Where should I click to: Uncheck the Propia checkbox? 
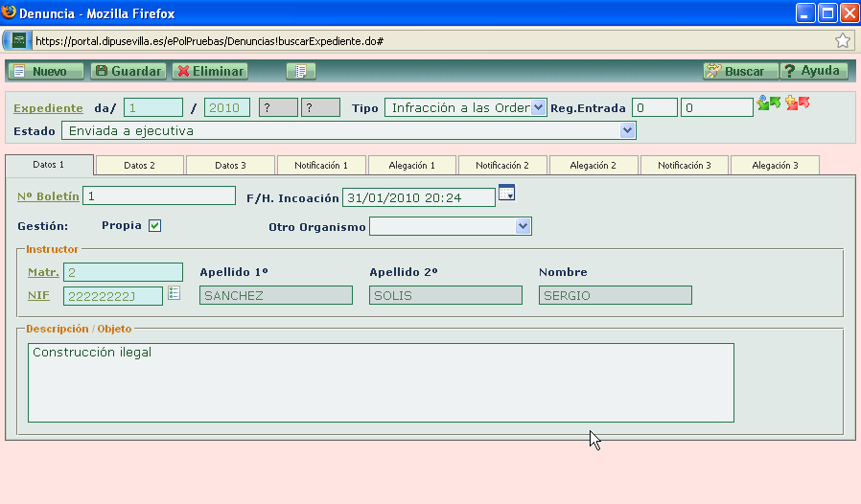[x=154, y=226]
